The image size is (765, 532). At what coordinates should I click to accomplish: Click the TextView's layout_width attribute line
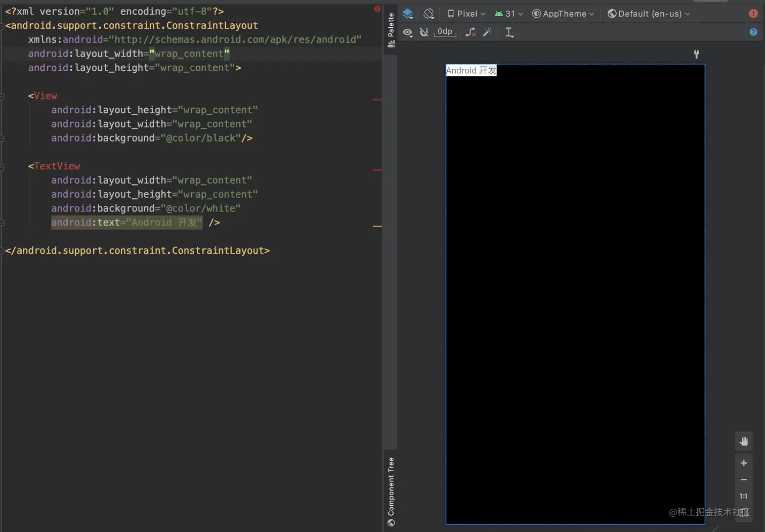click(152, 180)
